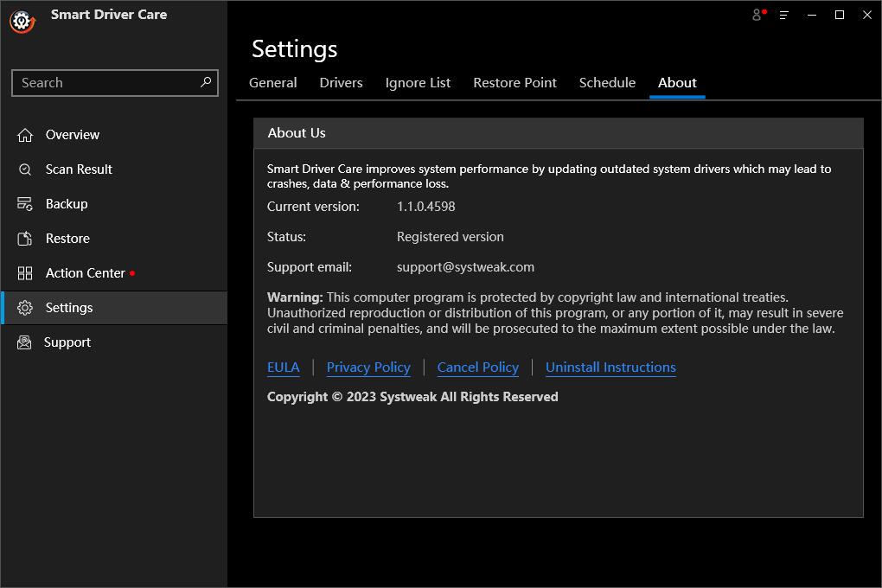The height and width of the screenshot is (588, 882).
Task: Switch to the General tab
Action: tap(272, 83)
